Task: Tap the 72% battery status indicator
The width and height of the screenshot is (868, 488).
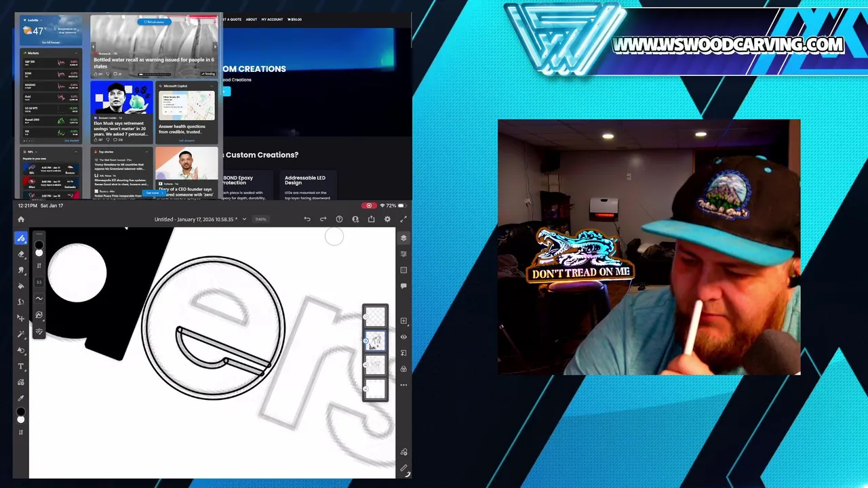Action: 395,205
